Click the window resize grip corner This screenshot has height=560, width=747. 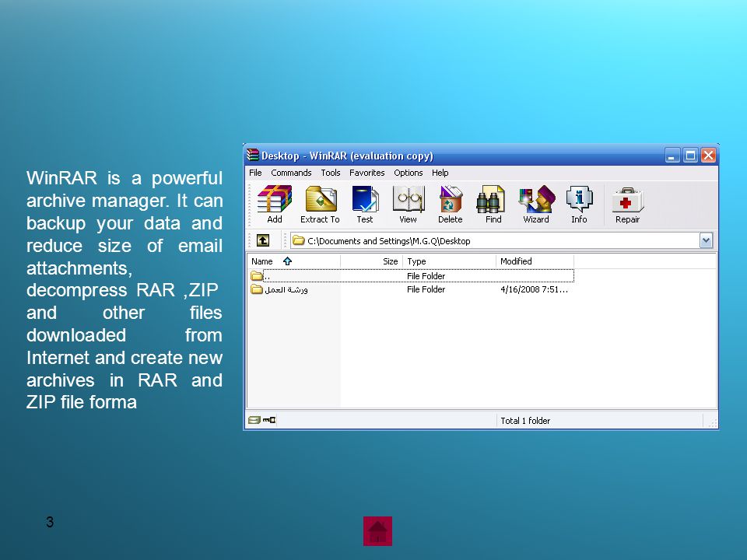[713, 422]
